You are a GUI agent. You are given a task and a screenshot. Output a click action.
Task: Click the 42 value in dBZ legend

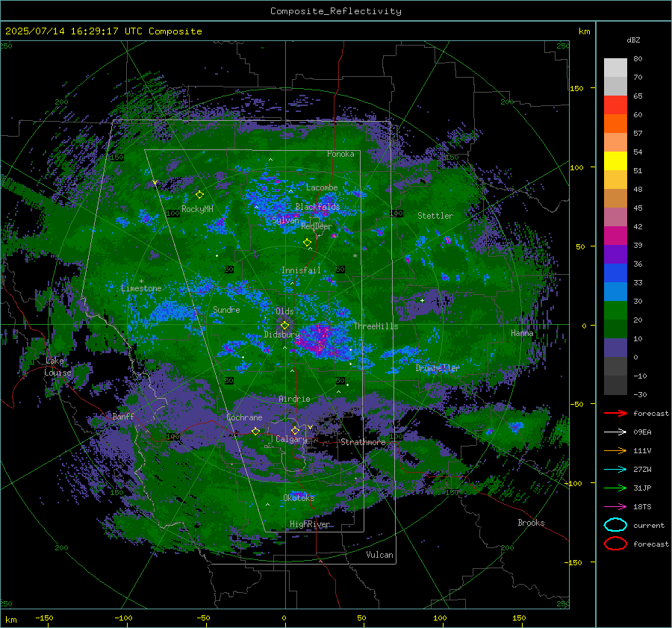pos(638,226)
